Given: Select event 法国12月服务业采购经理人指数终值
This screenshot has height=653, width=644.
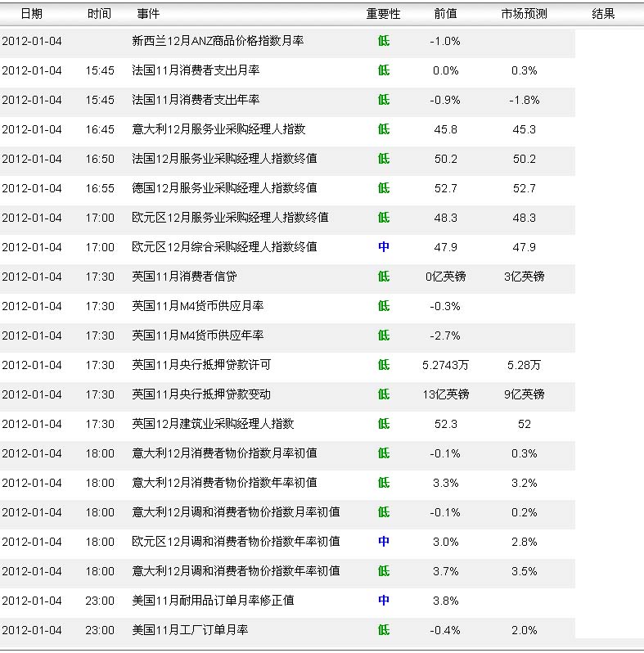Looking at the screenshot, I should pos(224,159).
